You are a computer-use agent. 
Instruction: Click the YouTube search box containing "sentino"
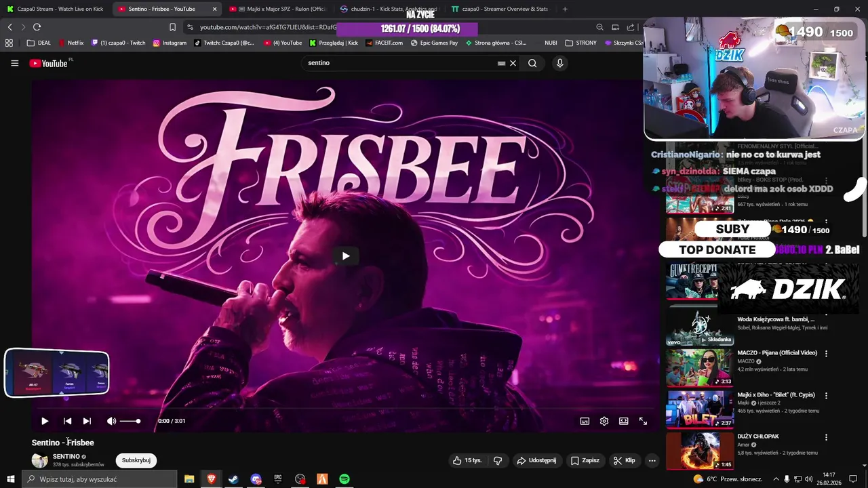(x=400, y=63)
